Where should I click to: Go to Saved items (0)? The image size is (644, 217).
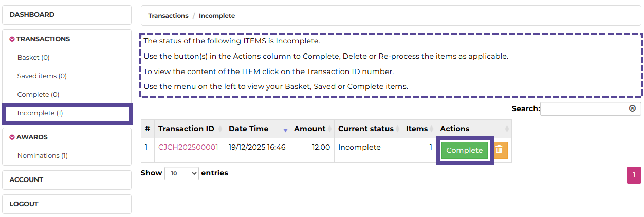(x=42, y=76)
